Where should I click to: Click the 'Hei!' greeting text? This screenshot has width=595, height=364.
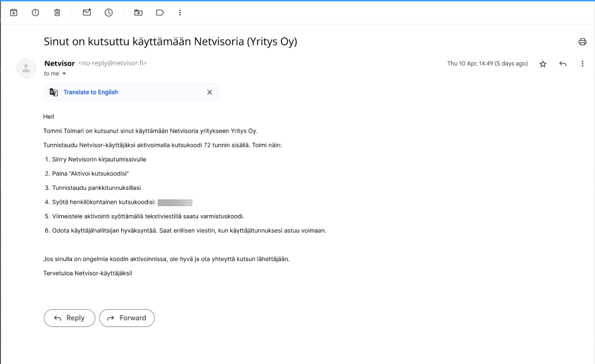point(49,117)
